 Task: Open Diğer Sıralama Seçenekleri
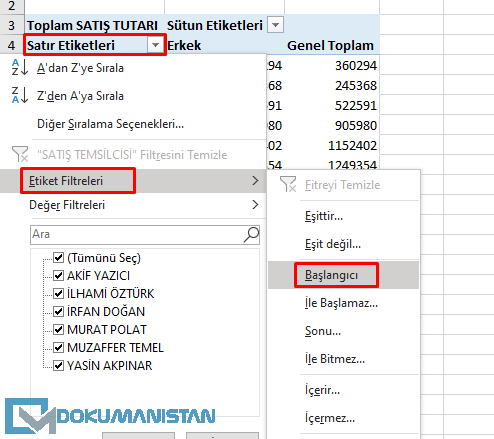[x=110, y=124]
